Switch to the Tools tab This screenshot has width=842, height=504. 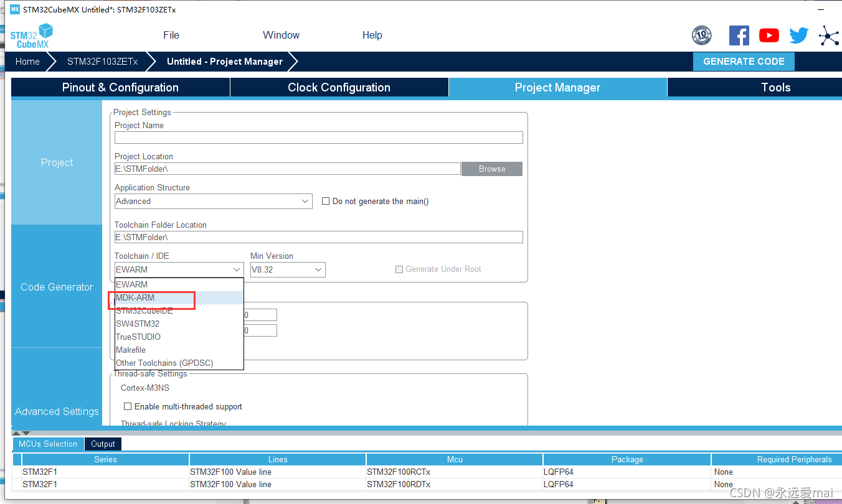pos(775,88)
